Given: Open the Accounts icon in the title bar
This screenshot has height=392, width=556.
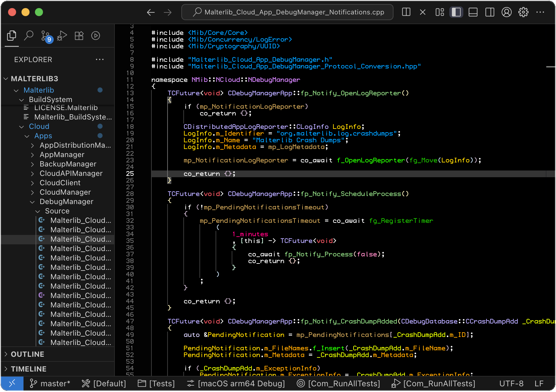Looking at the screenshot, I should click(x=507, y=12).
